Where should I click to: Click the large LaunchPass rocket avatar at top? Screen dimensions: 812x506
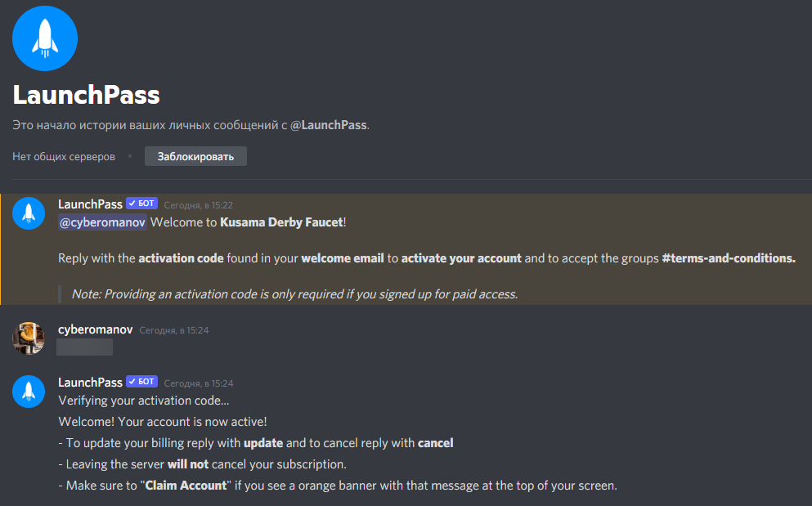point(45,38)
